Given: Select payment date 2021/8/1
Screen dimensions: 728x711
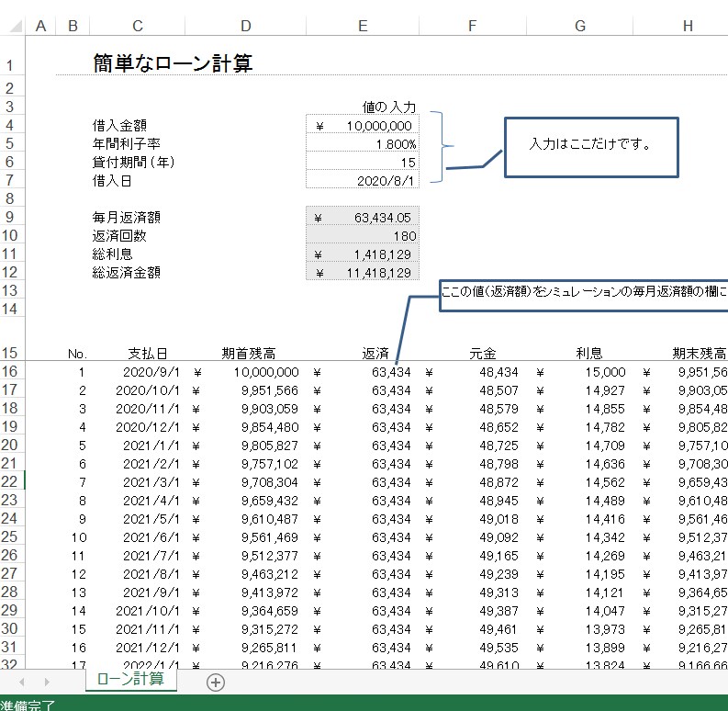Looking at the screenshot, I should [151, 574].
